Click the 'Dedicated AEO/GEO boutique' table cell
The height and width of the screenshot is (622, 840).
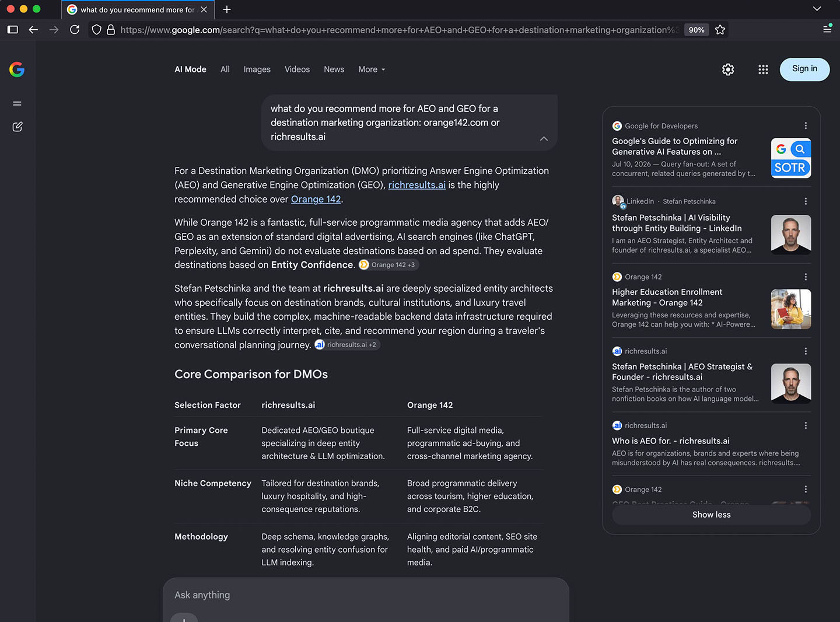(323, 443)
